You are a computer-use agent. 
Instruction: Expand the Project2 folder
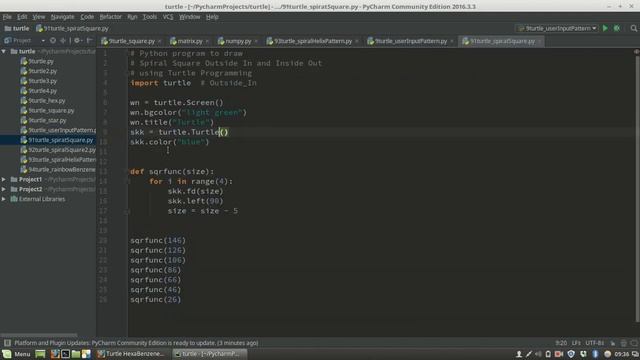(4, 189)
